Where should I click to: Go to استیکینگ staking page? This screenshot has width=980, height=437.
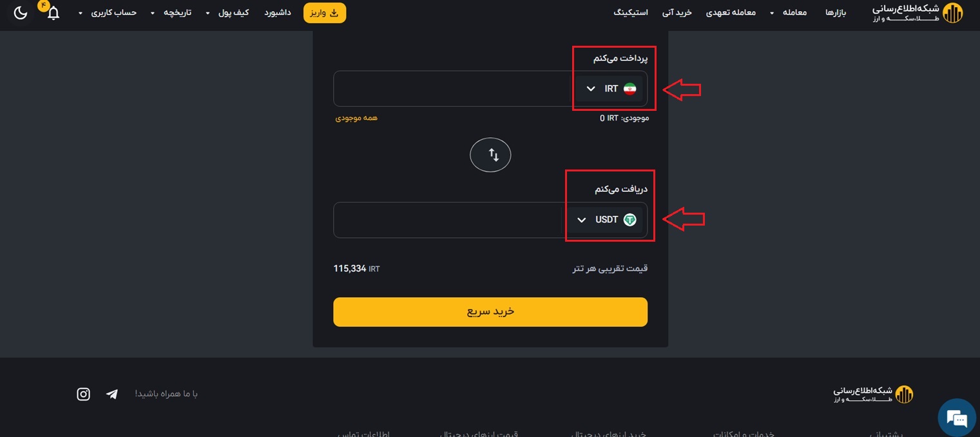click(x=631, y=13)
